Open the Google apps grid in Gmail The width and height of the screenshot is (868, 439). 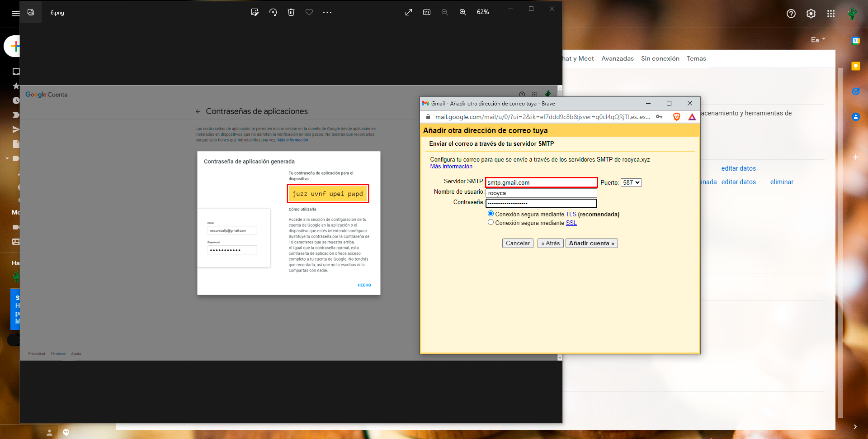click(831, 14)
